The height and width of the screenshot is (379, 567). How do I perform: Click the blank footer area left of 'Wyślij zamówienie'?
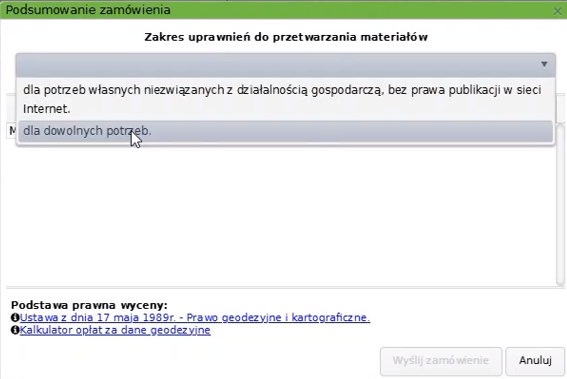pos(192,361)
